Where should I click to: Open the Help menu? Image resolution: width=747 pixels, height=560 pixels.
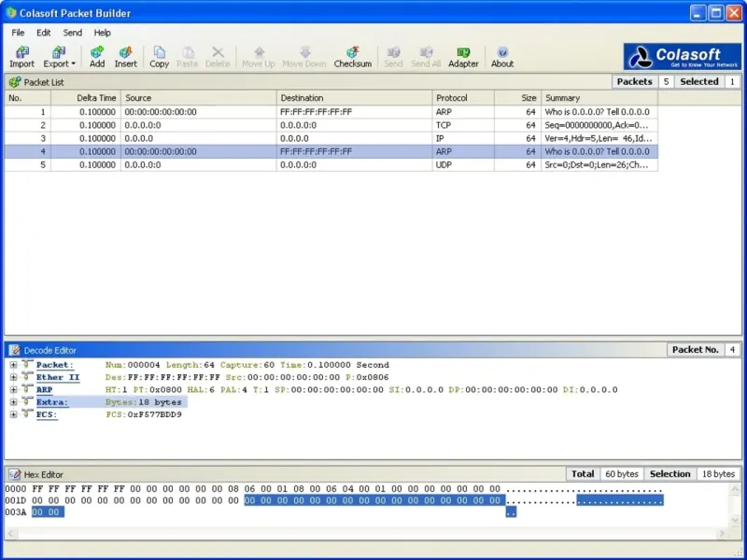[x=102, y=33]
